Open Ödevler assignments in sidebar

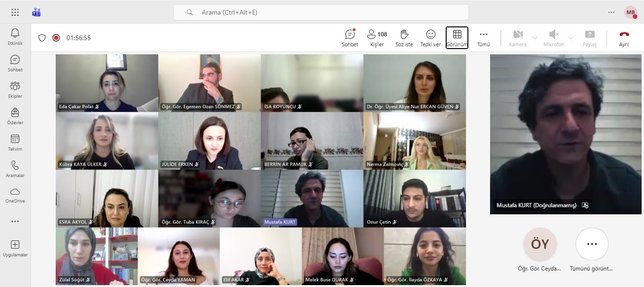point(15,116)
